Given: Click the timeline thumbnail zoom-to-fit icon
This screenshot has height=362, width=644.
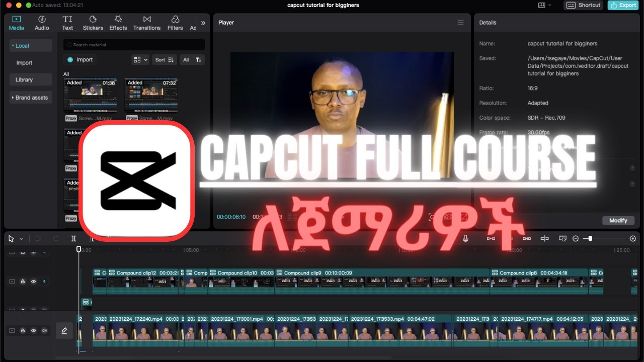Looking at the screenshot, I should [x=562, y=239].
